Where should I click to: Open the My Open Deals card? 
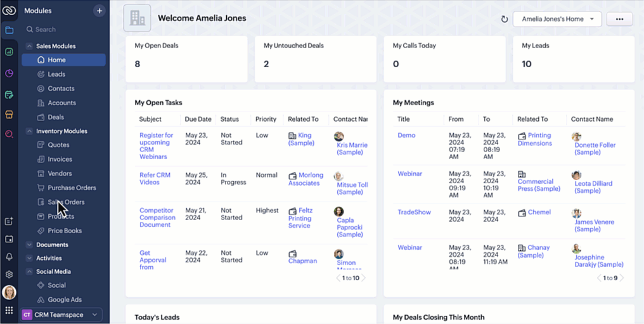click(186, 59)
